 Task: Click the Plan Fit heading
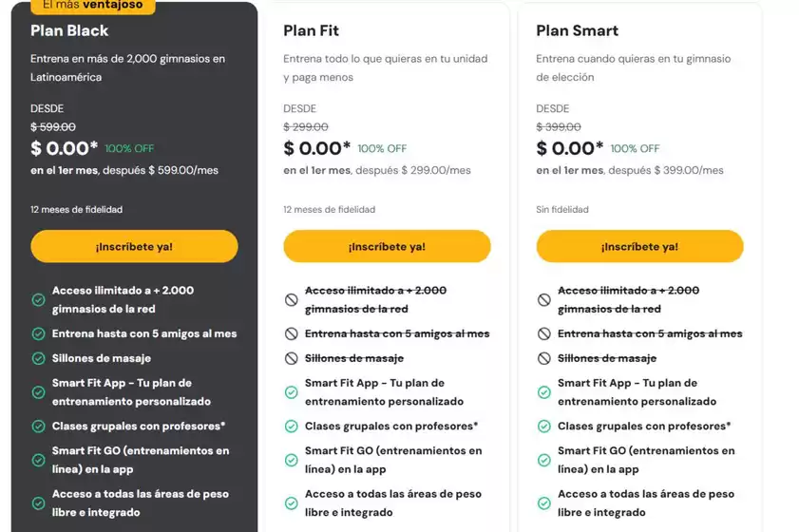[313, 31]
